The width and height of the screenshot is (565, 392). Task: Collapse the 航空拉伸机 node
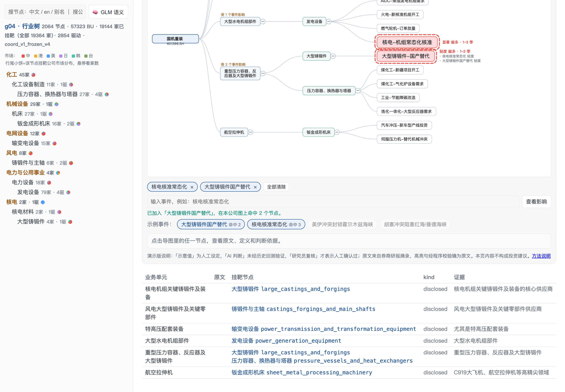click(x=251, y=132)
